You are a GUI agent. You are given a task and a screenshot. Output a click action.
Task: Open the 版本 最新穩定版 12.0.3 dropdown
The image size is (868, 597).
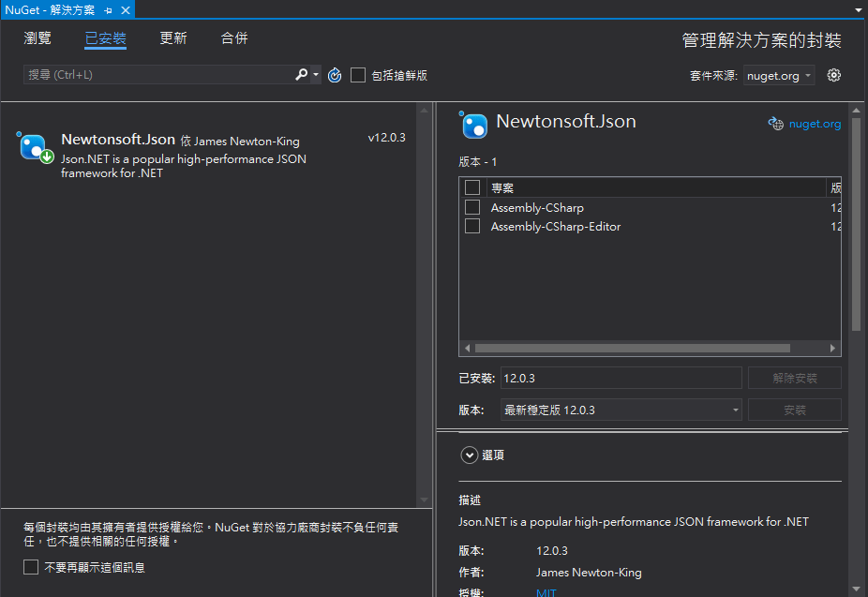tap(621, 410)
